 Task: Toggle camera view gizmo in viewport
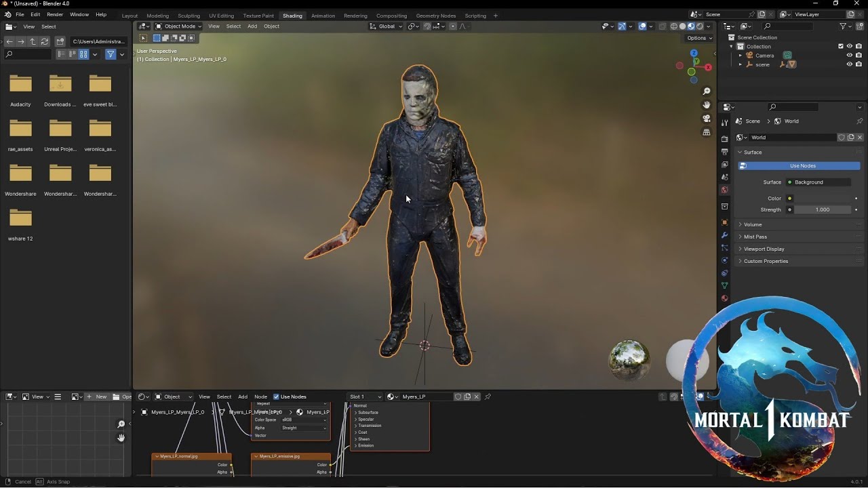click(707, 119)
